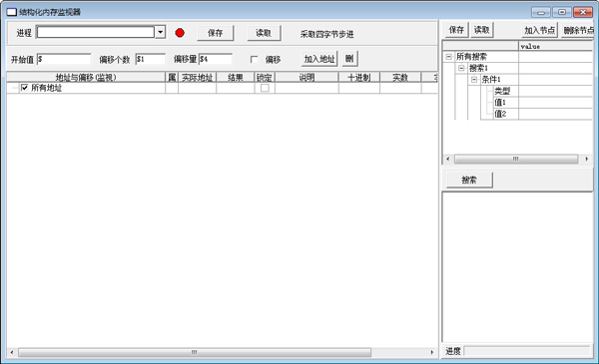Collapse the 搜索1 tree node
This screenshot has width=599, height=364.
coord(461,68)
